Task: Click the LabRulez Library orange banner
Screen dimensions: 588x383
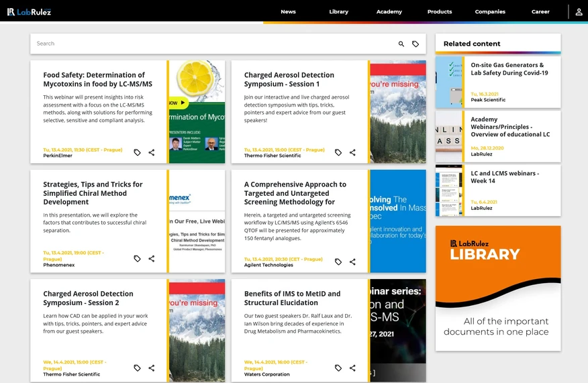Action: 498,288
